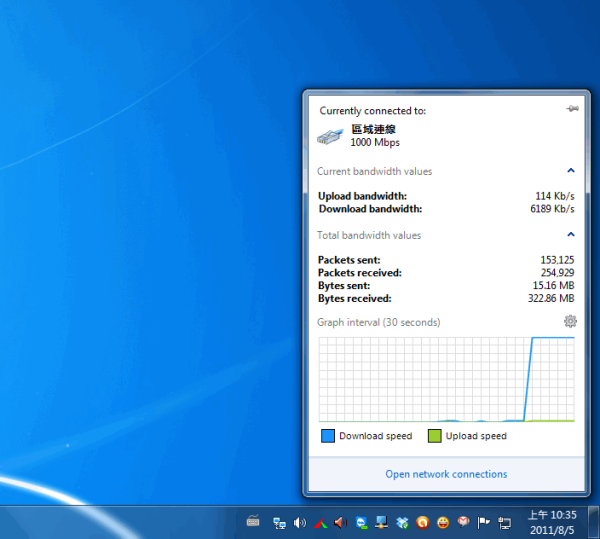Open graph interval gear settings
The width and height of the screenshot is (600, 539).
tap(570, 321)
